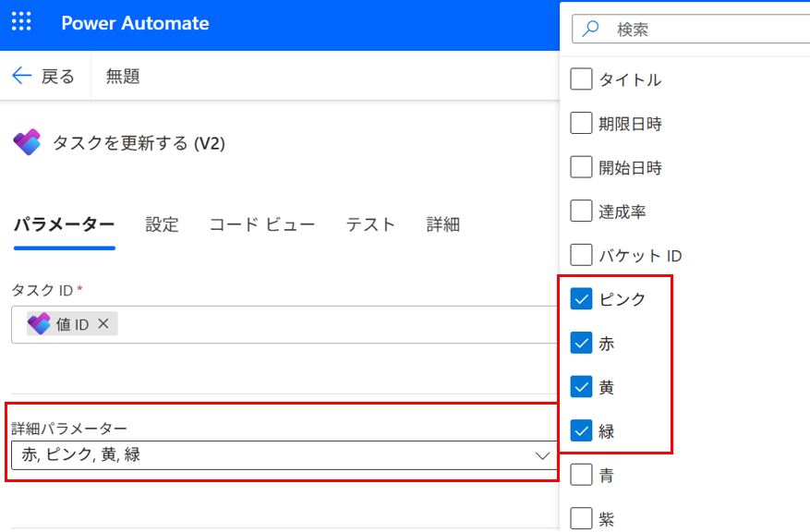
Task: Open the app launcher waffle grid
Action: coord(21,22)
